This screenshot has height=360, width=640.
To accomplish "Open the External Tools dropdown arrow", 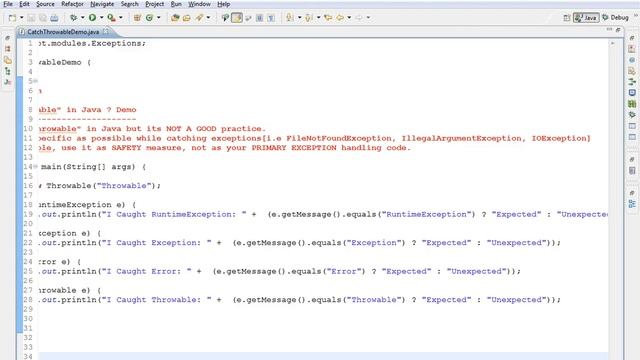I will pos(120,18).
